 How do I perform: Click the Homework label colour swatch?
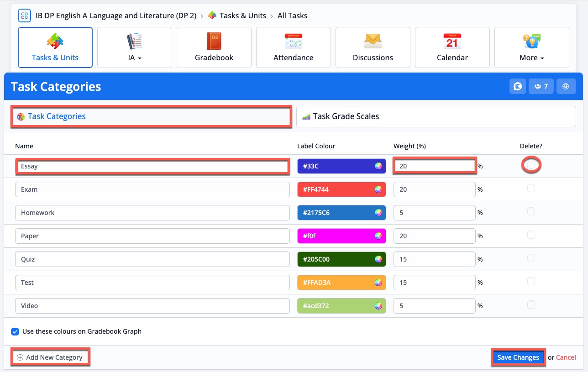pos(341,213)
